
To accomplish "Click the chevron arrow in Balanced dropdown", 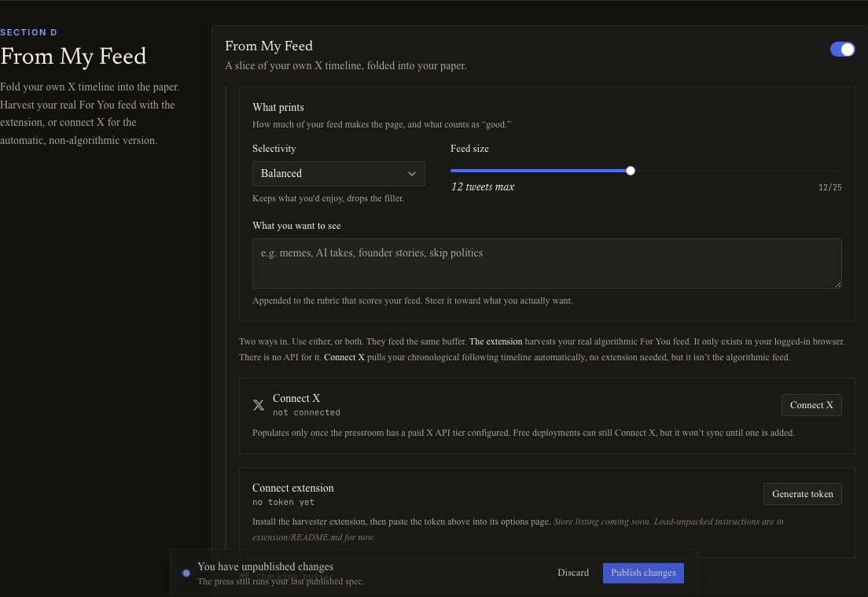I will coord(411,173).
